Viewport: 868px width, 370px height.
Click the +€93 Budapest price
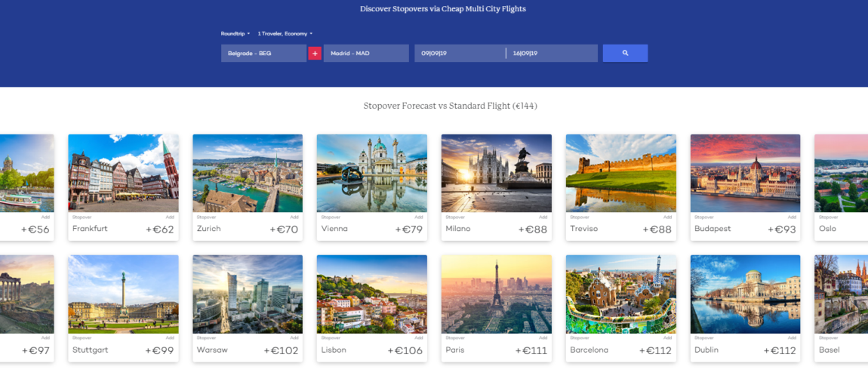[782, 230]
